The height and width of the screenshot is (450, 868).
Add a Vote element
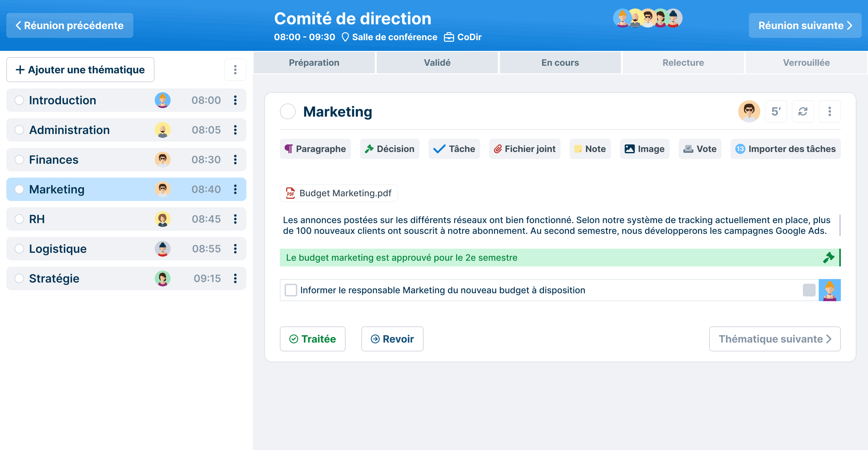[700, 149]
